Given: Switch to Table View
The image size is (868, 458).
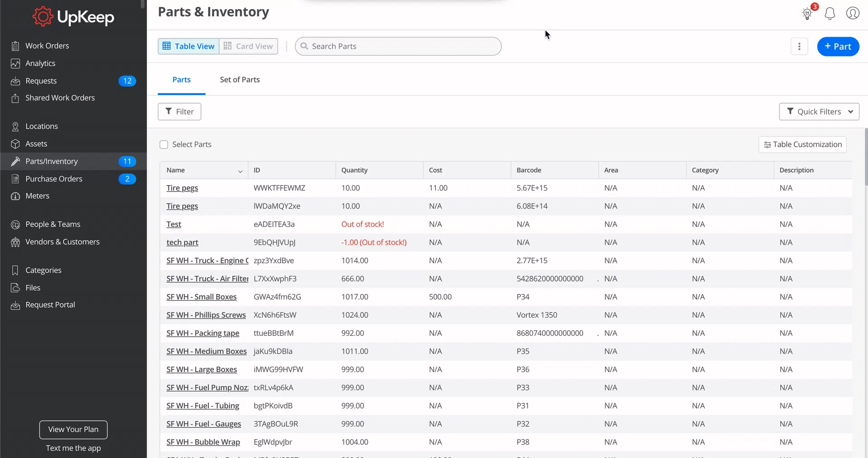Looking at the screenshot, I should 189,46.
